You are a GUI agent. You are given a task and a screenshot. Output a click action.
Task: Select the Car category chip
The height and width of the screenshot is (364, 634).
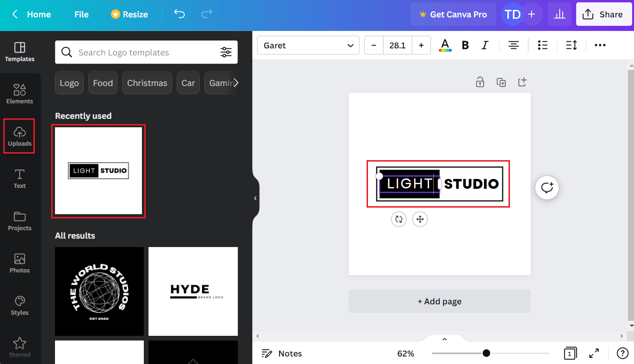188,83
